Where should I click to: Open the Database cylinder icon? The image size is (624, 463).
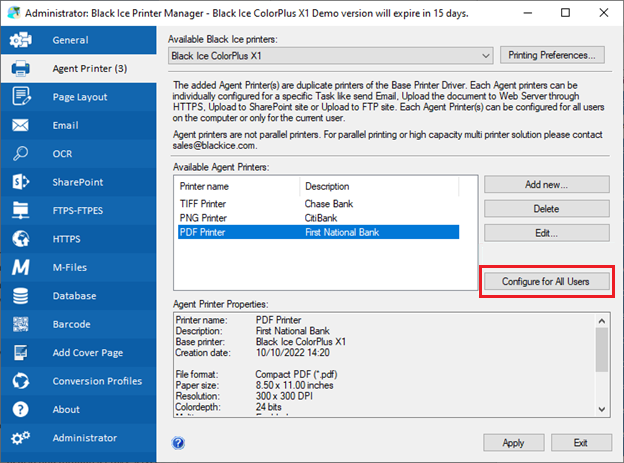click(21, 296)
